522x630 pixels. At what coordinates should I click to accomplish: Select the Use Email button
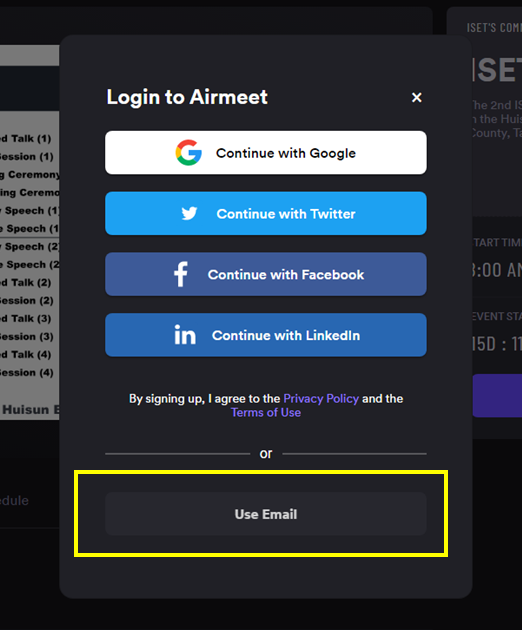point(266,514)
